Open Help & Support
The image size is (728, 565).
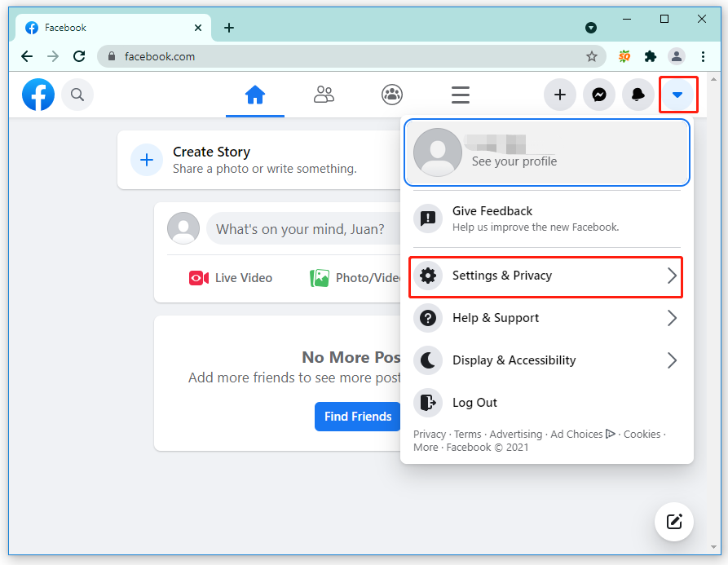click(546, 318)
